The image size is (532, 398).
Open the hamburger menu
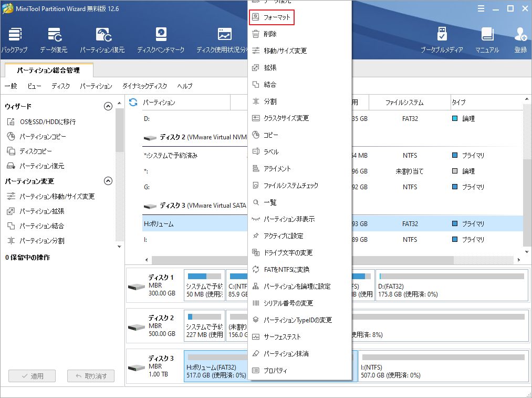coord(482,8)
